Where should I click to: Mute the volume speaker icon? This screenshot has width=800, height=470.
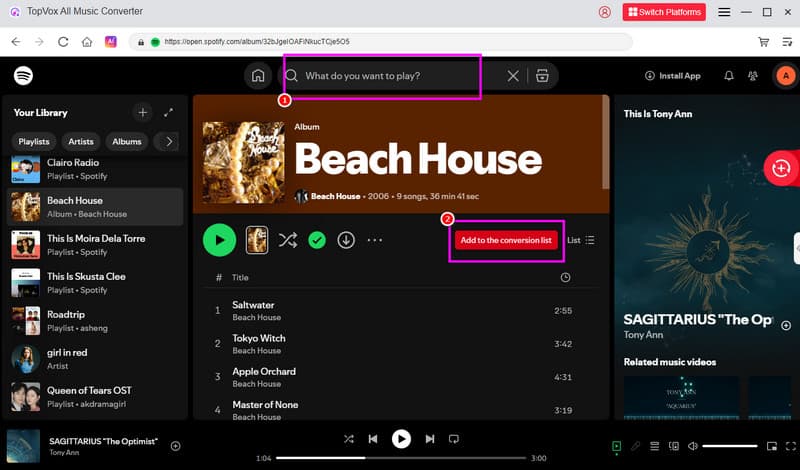tap(692, 445)
